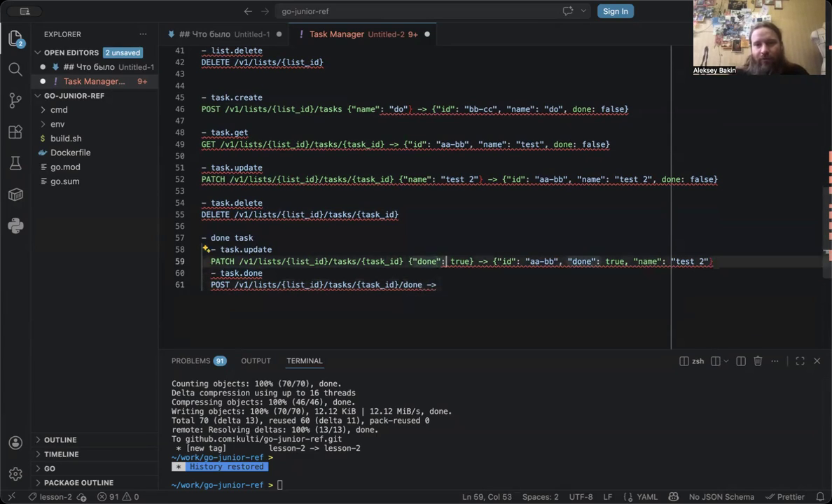
Task: Click LF end of line selector
Action: click(608, 497)
